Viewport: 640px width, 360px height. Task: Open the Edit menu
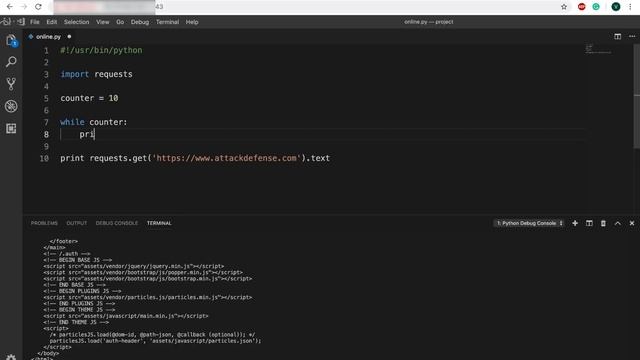pos(51,22)
